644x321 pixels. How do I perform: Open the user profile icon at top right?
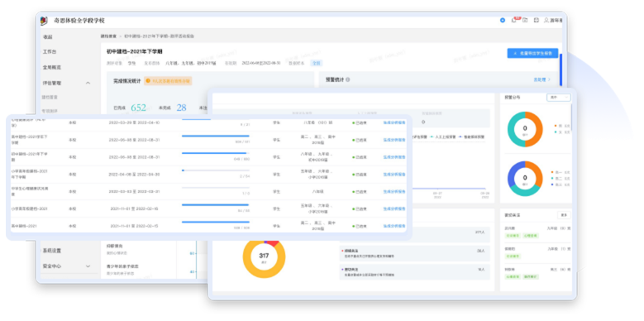tap(546, 20)
